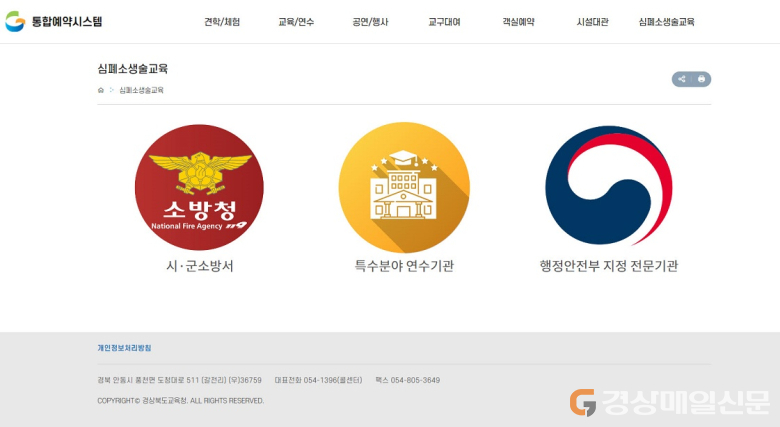
Task: Open the 공연/행사 menu
Action: 370,22
